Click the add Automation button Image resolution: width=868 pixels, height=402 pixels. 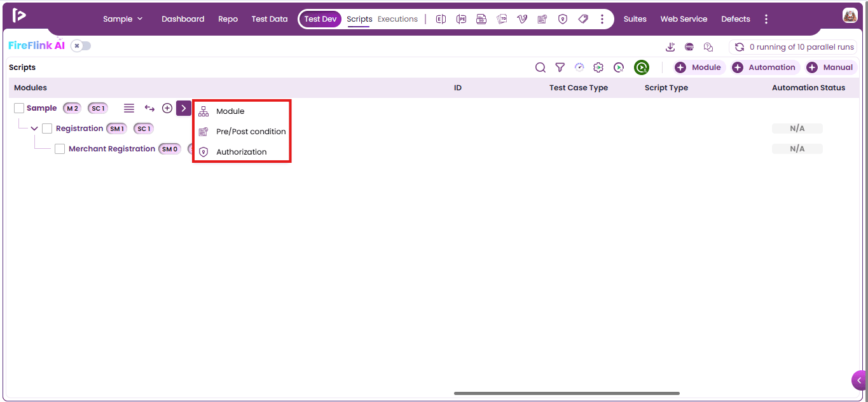pos(765,67)
